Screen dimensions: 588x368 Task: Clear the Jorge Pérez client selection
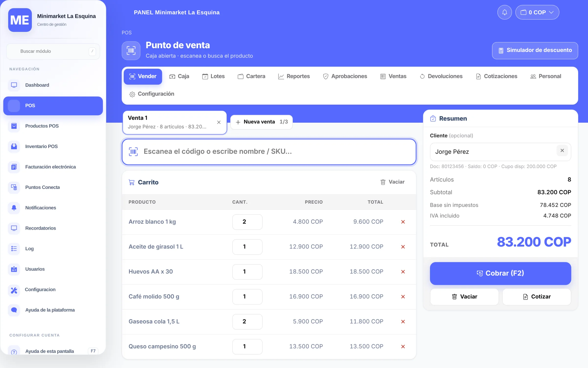click(562, 151)
